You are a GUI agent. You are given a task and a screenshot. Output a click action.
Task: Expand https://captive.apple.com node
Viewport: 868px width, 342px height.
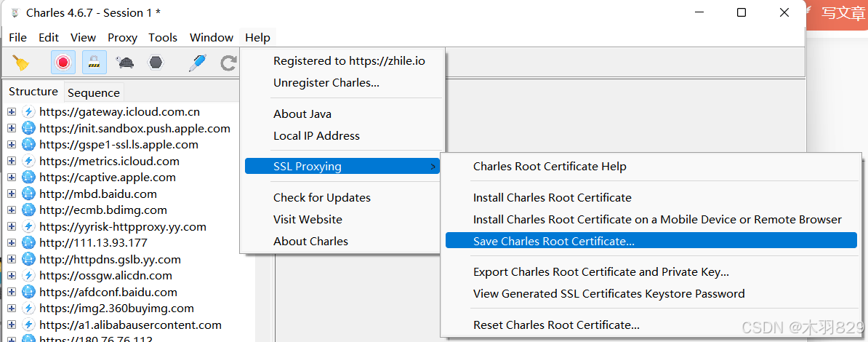click(11, 178)
